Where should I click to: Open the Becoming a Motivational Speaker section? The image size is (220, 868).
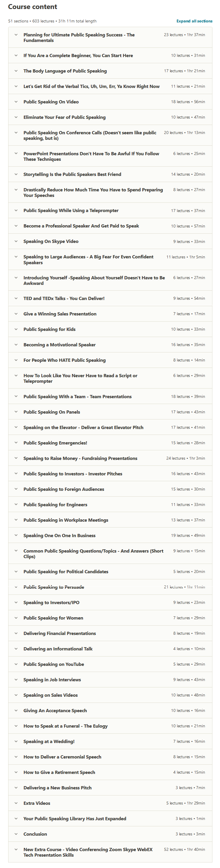tap(60, 345)
